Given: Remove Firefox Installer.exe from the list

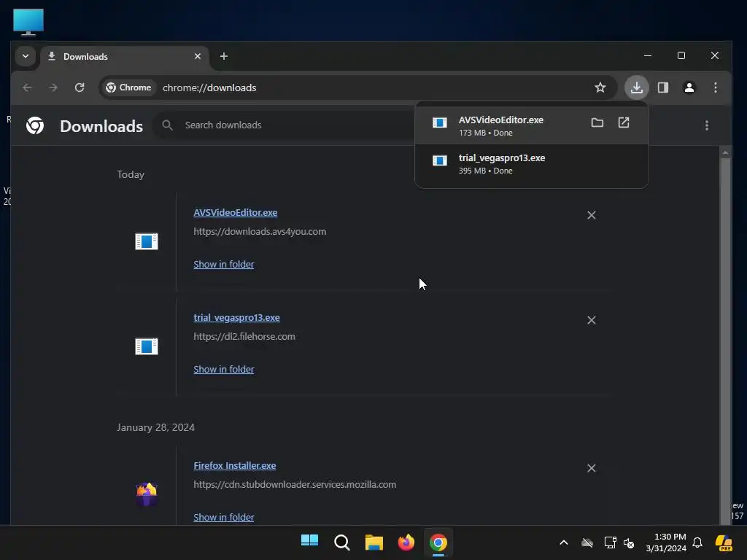Looking at the screenshot, I should tap(591, 468).
